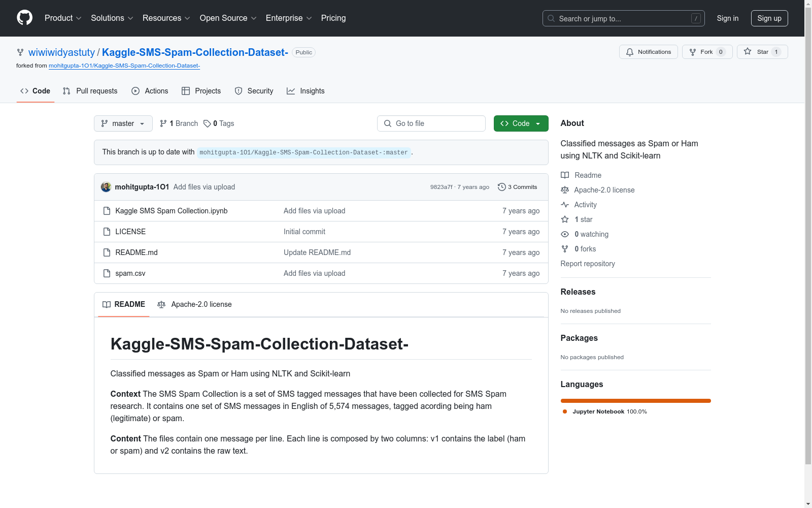The image size is (812, 508).
Task: Open the master branch selector dropdown
Action: coord(123,123)
